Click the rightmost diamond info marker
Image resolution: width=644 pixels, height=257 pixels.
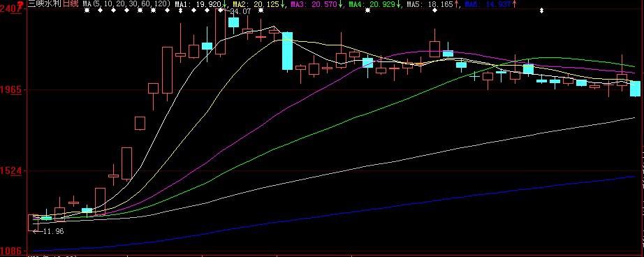pyautogui.click(x=541, y=10)
